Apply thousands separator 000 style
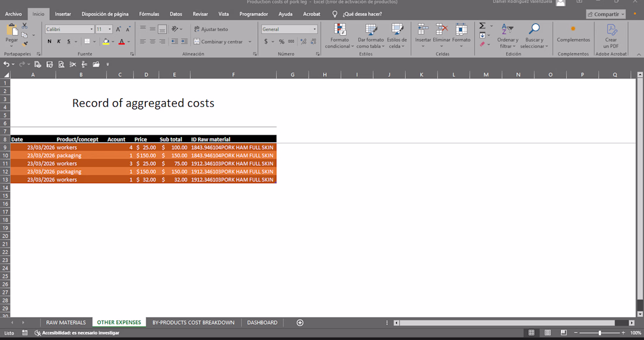Screen dimensions: 644x340 pyautogui.click(x=291, y=42)
